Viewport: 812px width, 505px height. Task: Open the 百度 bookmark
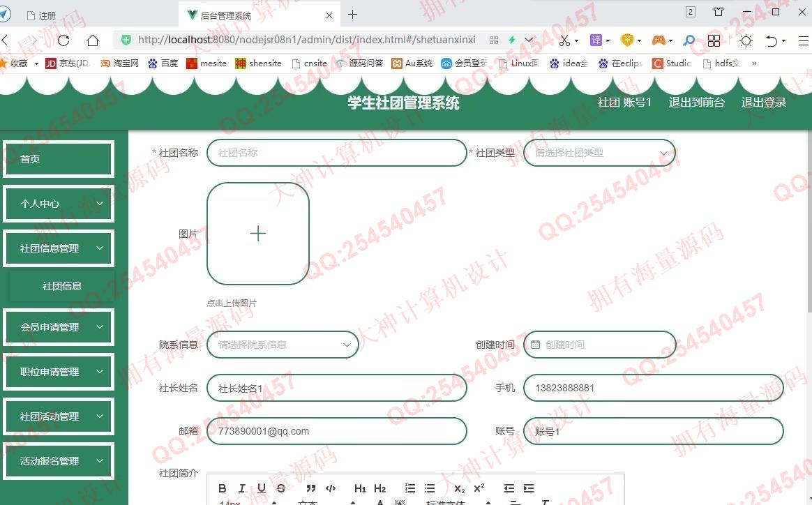pos(163,63)
